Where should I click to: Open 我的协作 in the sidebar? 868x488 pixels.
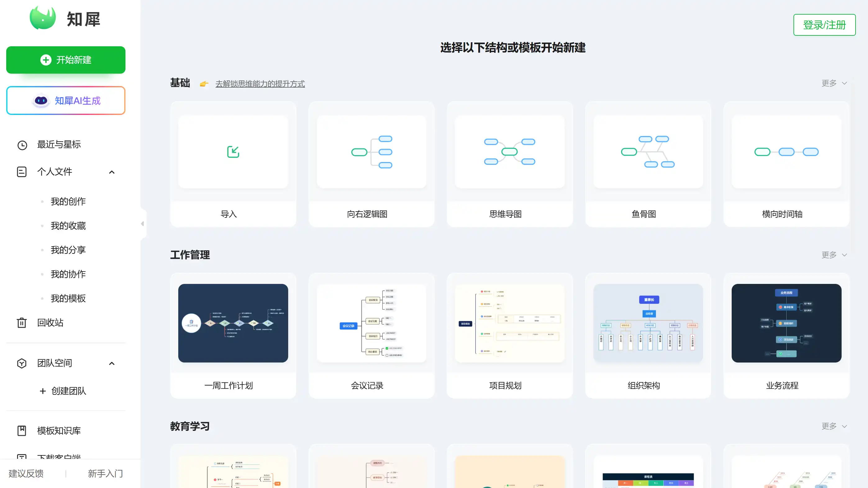pyautogui.click(x=68, y=274)
